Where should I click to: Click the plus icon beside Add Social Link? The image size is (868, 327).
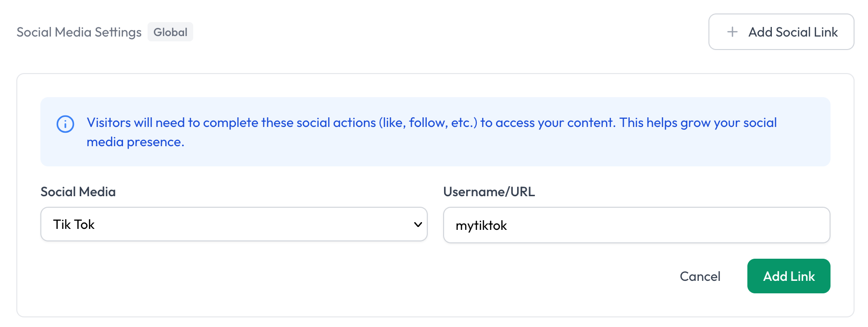pyautogui.click(x=732, y=32)
